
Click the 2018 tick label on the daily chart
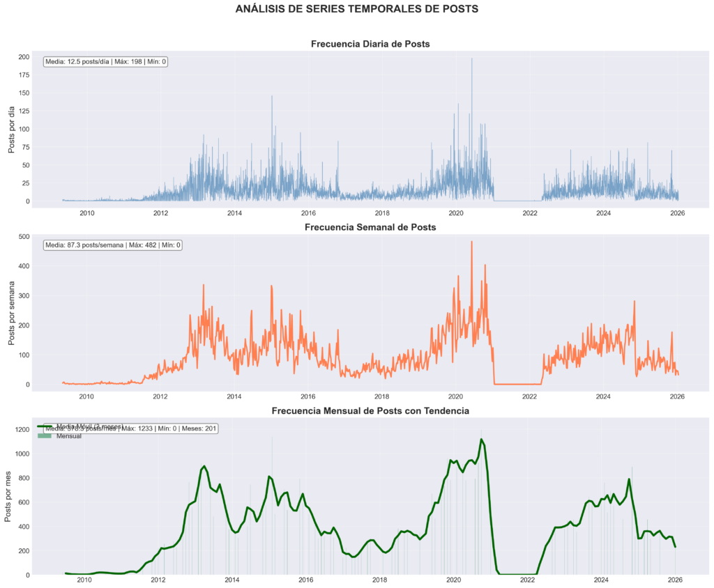pyautogui.click(x=382, y=213)
